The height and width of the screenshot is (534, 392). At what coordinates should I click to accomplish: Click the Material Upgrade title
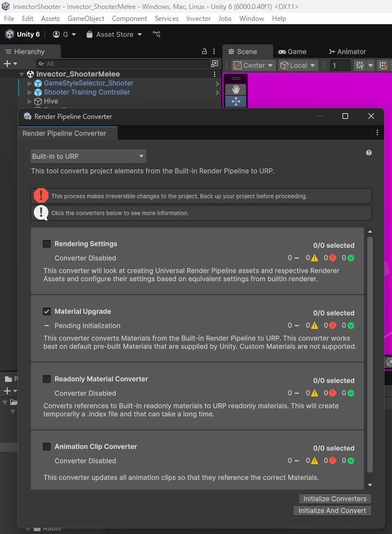click(x=83, y=311)
